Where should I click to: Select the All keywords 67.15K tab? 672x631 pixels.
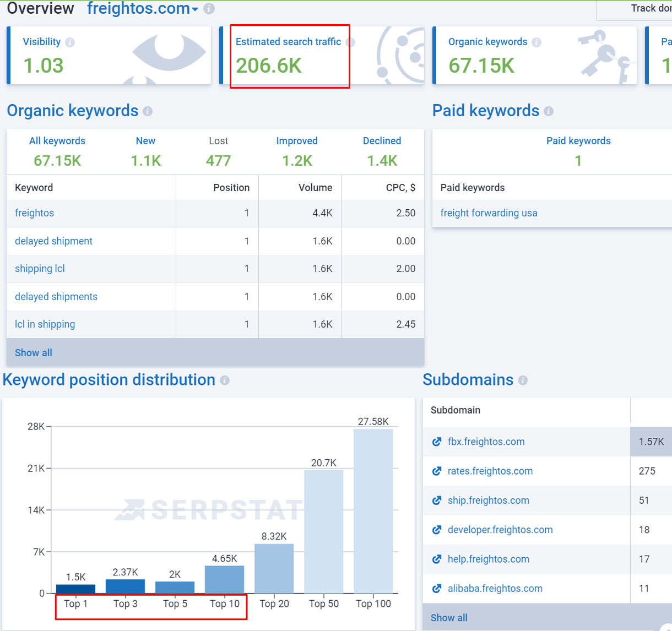(57, 151)
